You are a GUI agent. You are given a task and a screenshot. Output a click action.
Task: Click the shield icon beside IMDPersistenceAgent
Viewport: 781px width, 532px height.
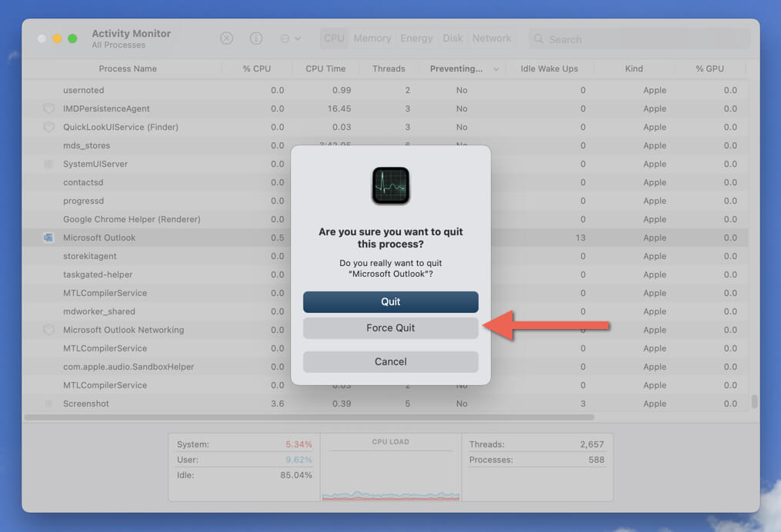[48, 108]
